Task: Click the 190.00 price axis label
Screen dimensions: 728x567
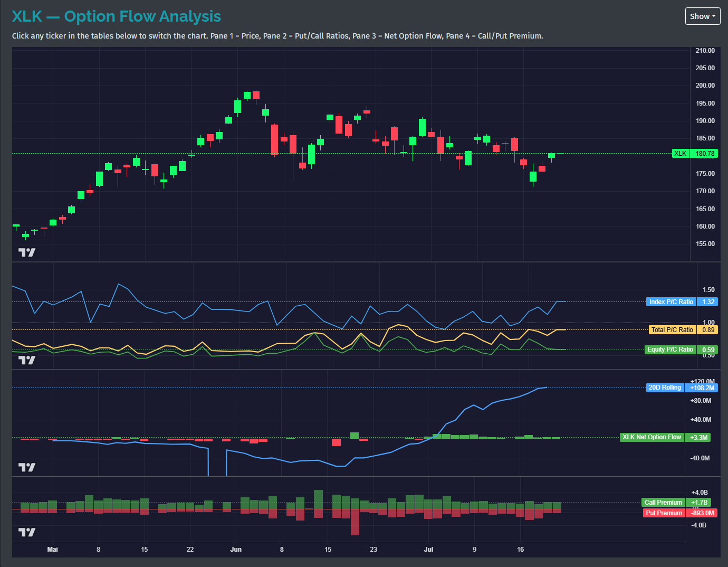Action: click(705, 121)
